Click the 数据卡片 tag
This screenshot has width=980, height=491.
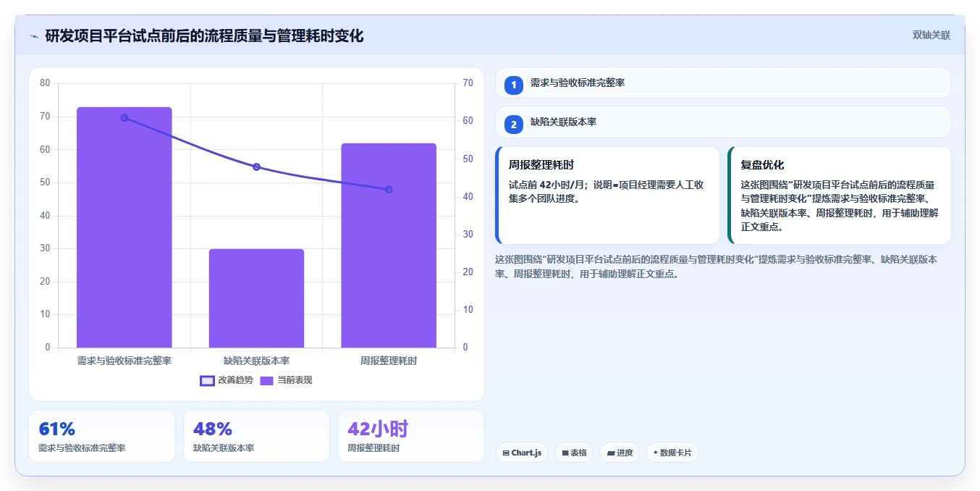click(x=672, y=453)
